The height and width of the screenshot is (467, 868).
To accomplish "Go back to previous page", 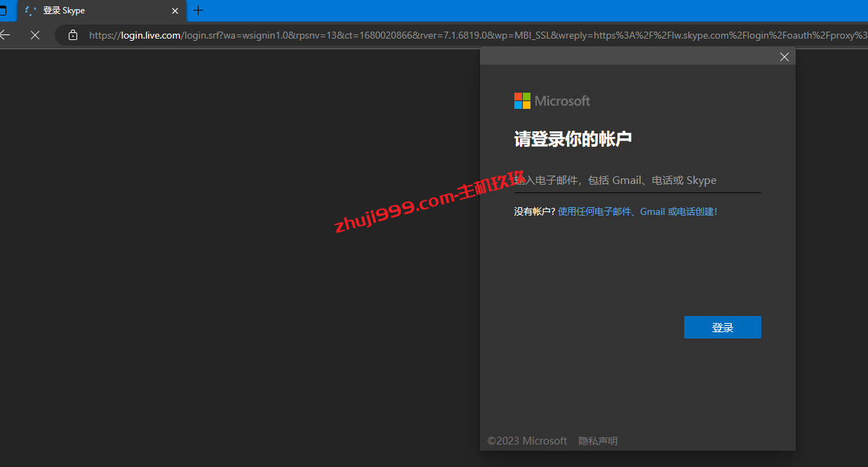I will coord(5,34).
